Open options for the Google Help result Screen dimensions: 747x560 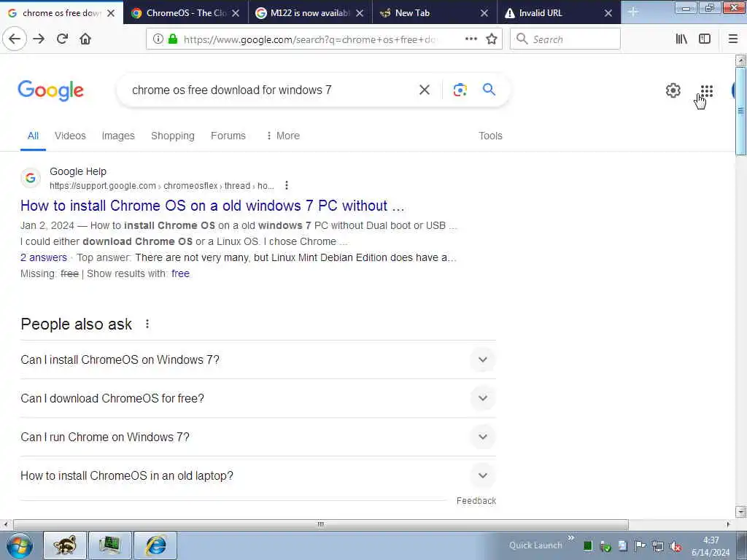[286, 185]
